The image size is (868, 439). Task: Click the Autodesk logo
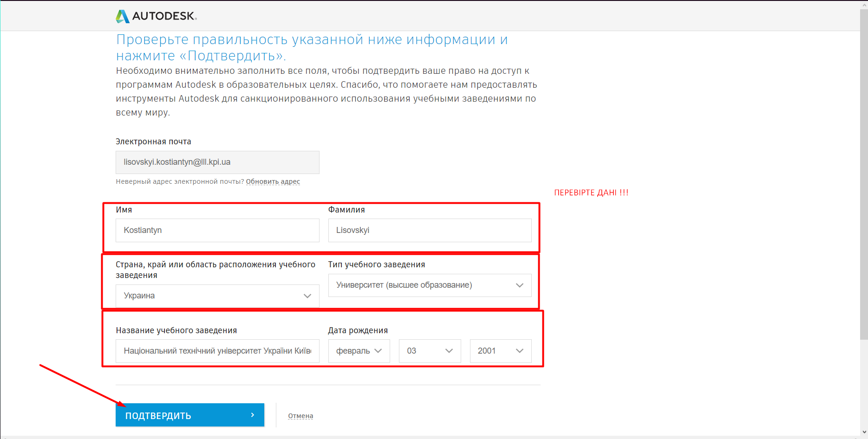[x=157, y=16]
